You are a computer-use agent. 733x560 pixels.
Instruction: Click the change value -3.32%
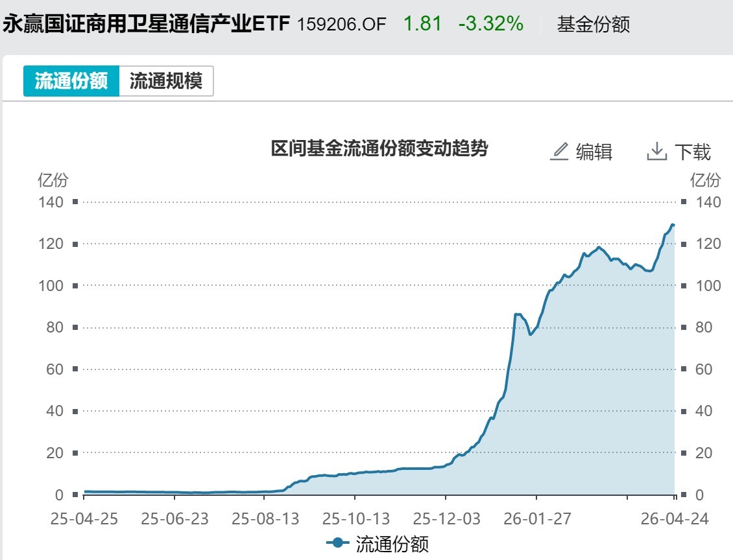pyautogui.click(x=491, y=23)
